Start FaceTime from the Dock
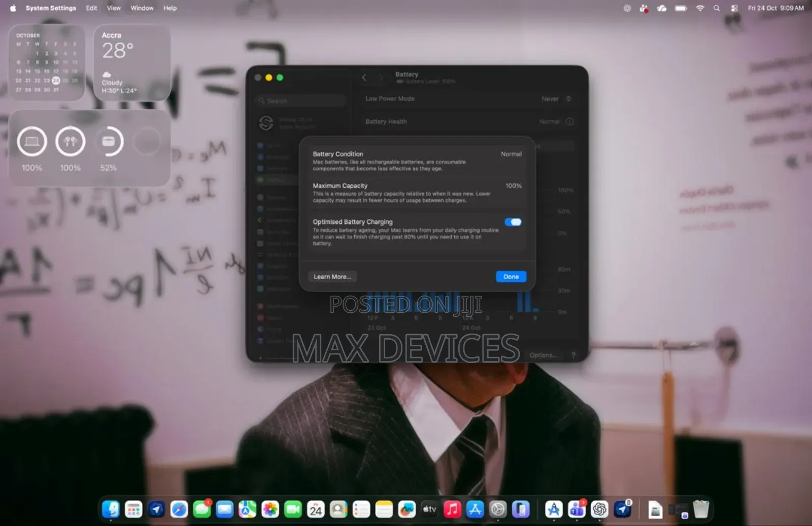 [x=293, y=509]
